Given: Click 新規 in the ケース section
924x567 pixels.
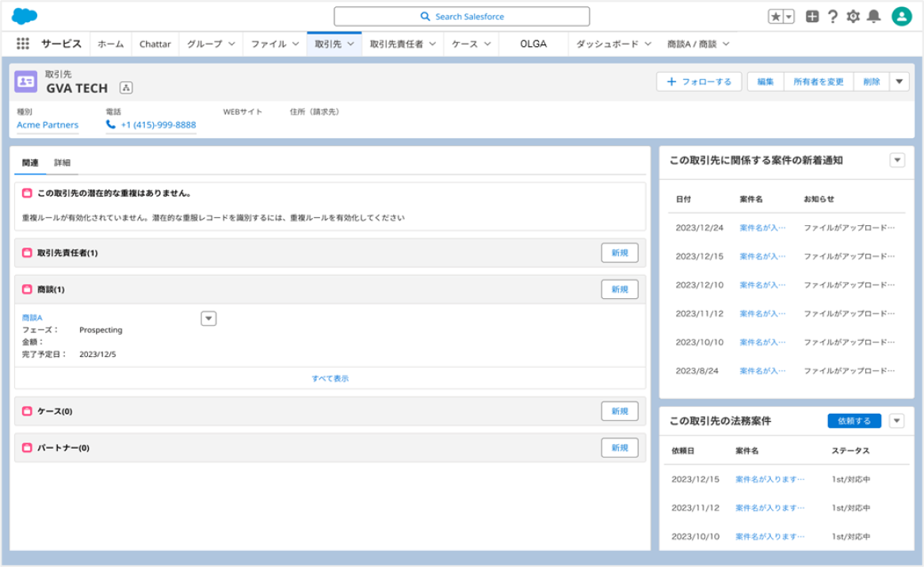Looking at the screenshot, I should [x=620, y=412].
